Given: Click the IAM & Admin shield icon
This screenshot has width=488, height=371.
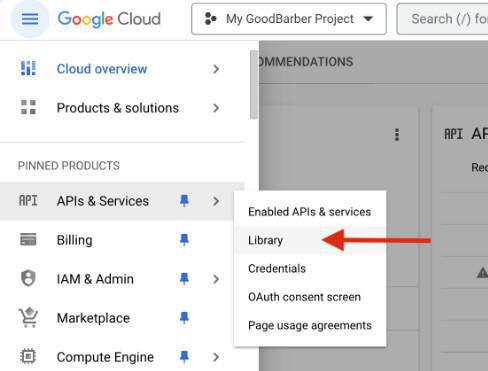Looking at the screenshot, I should 28,278.
